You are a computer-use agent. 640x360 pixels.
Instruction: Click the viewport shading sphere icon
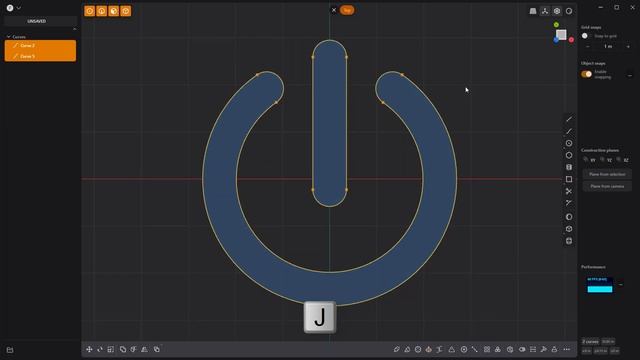[569, 11]
